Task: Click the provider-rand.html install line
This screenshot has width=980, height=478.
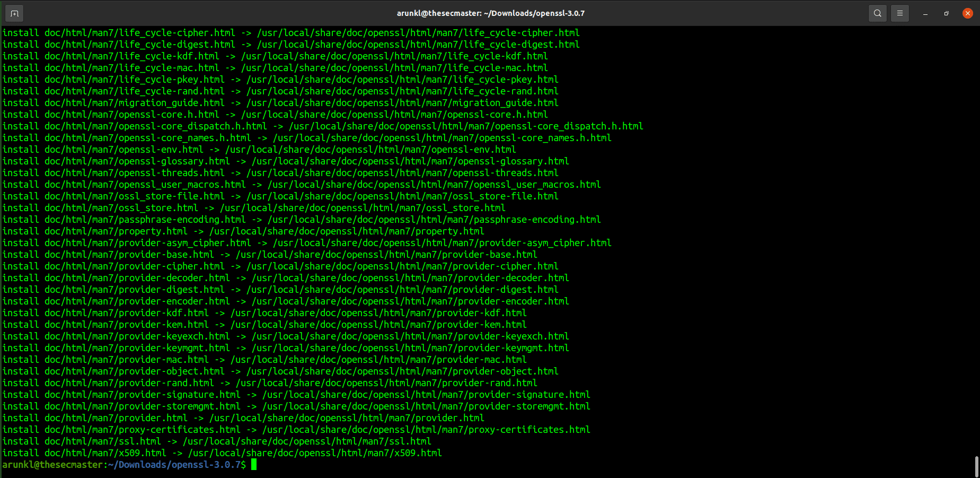Action: point(270,383)
